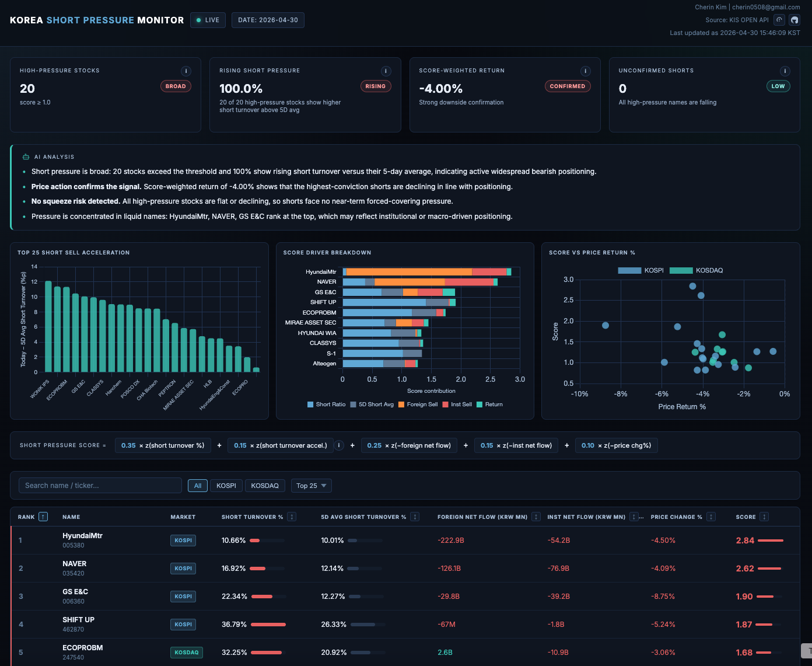Click the BROAD status badge
Image resolution: width=812 pixels, height=666 pixels.
176,86
